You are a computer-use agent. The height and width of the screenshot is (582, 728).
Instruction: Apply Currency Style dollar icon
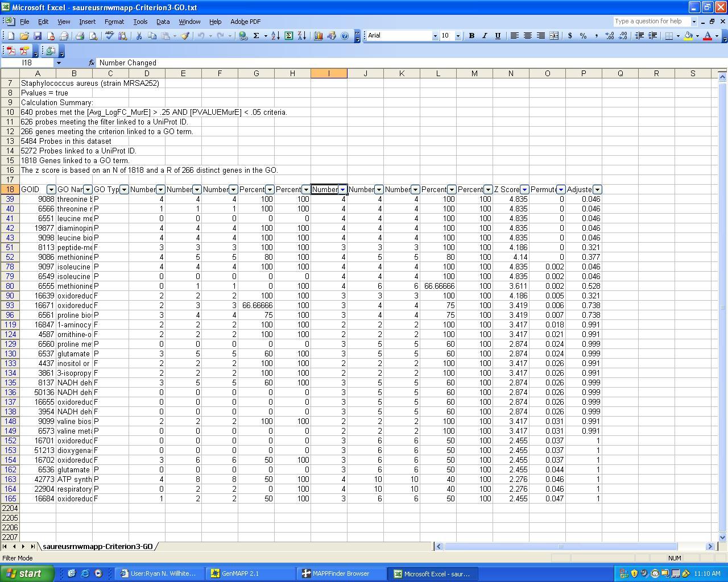(x=570, y=36)
